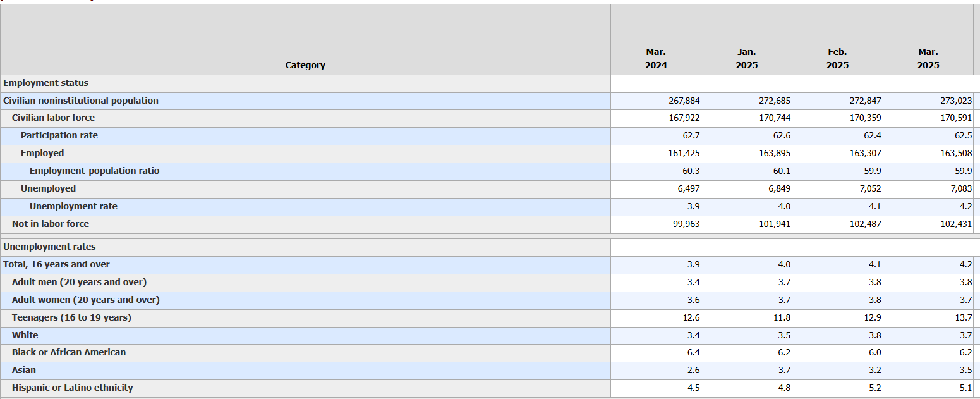
Task: Click the Teenagers (16 to 19 years) label
Action: tap(71, 317)
